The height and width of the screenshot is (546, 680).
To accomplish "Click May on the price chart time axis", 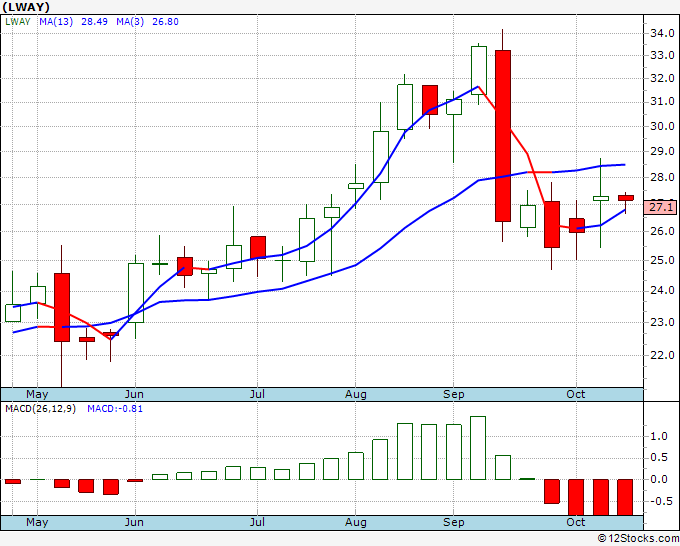I will (37, 395).
